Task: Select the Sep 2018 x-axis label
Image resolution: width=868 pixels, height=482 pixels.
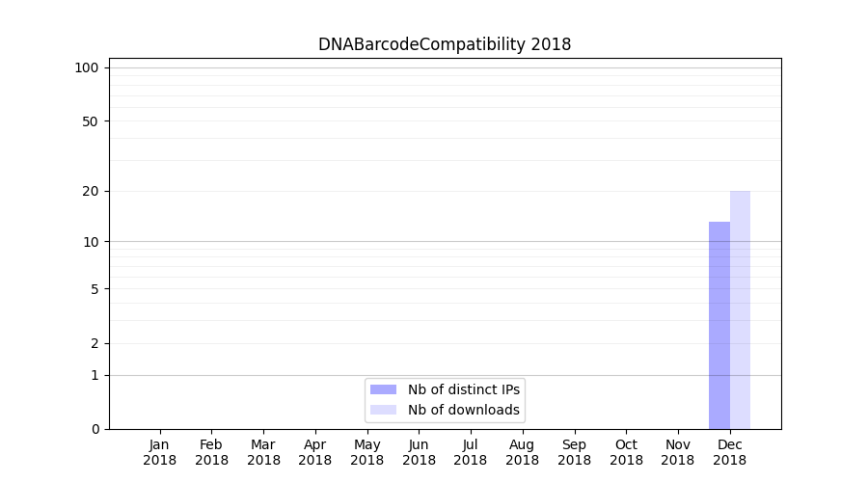Action: coord(574,452)
